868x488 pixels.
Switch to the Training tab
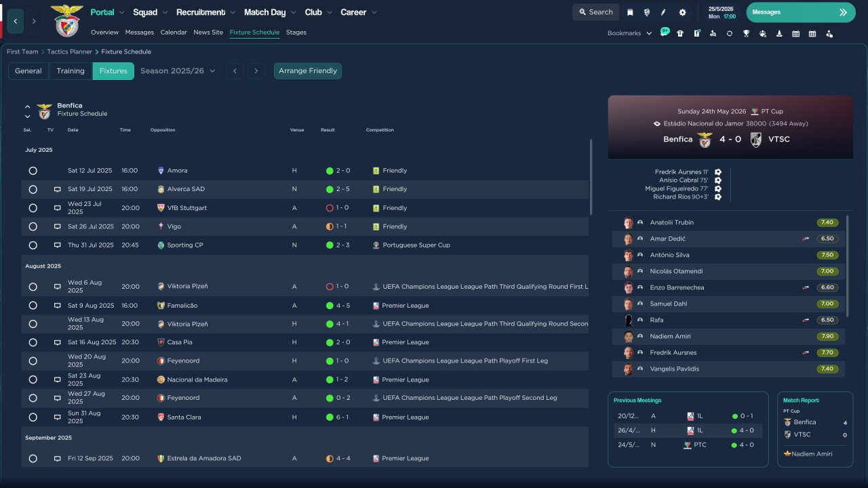[71, 71]
